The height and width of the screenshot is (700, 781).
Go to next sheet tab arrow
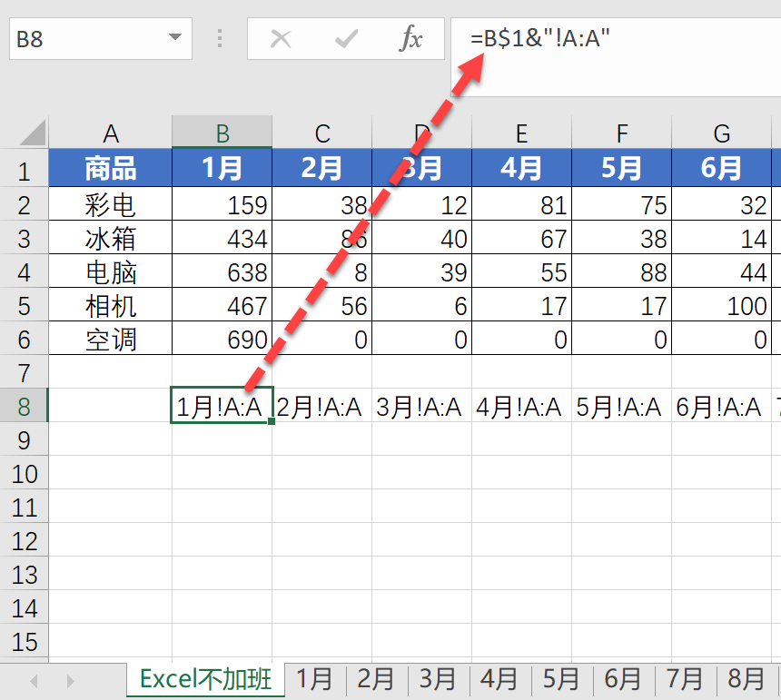(70, 681)
